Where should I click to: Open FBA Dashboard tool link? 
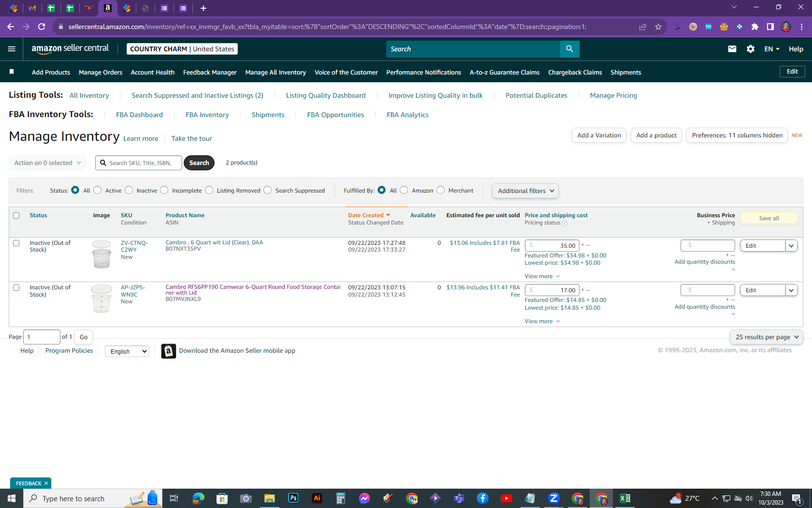click(139, 115)
